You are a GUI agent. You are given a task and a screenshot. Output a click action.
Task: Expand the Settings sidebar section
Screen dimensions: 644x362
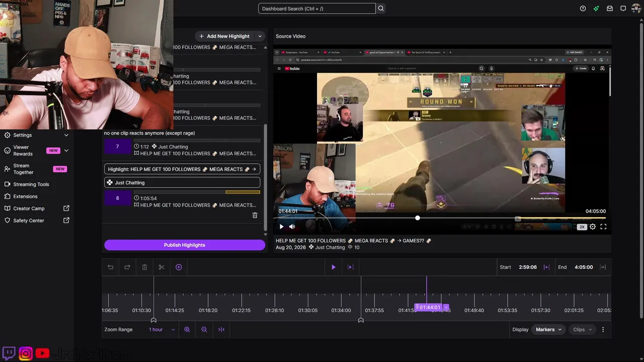66,135
